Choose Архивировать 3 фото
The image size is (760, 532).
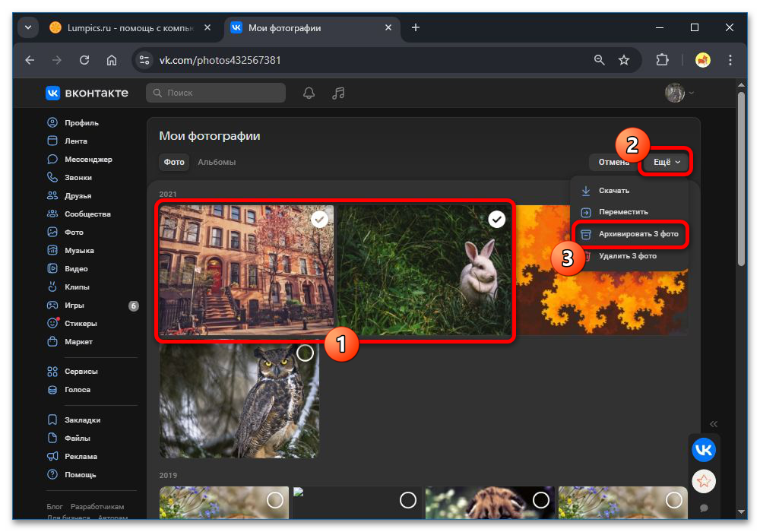pos(629,234)
